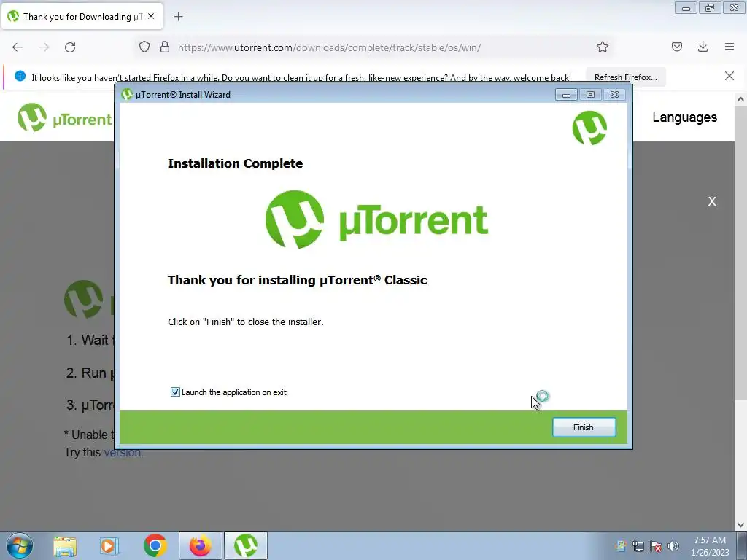This screenshot has height=560, width=747.
Task: Minimize the uTorrent Install Wizard window
Action: [566, 95]
